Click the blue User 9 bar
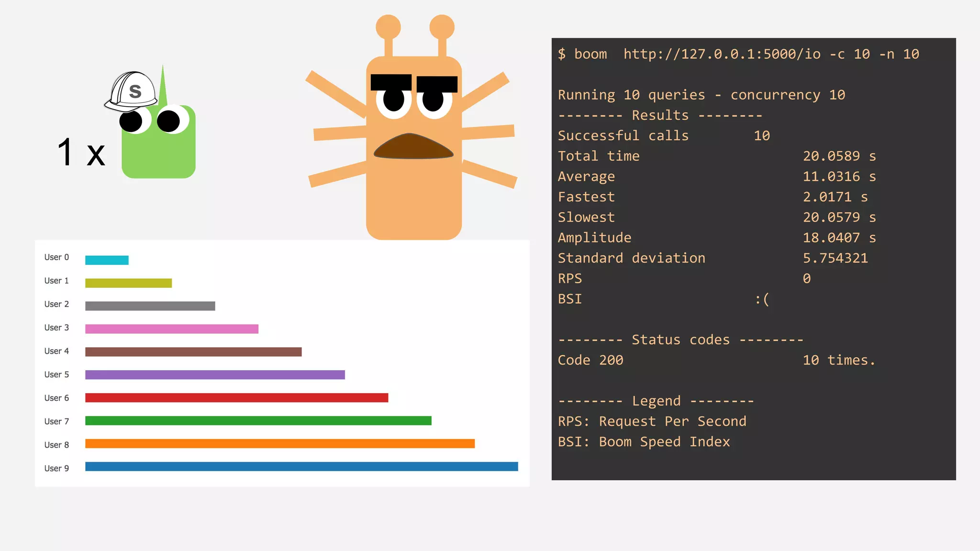Image resolution: width=980 pixels, height=551 pixels. coord(301,467)
